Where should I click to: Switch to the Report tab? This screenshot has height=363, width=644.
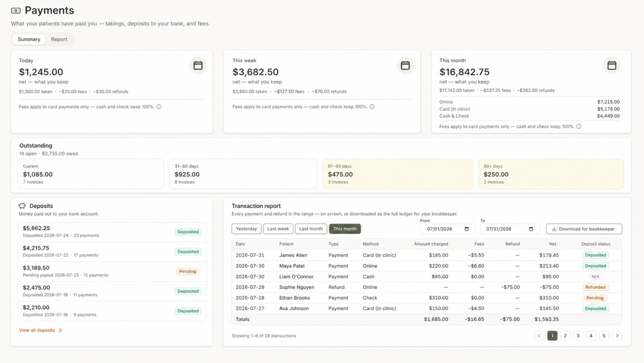click(x=59, y=39)
